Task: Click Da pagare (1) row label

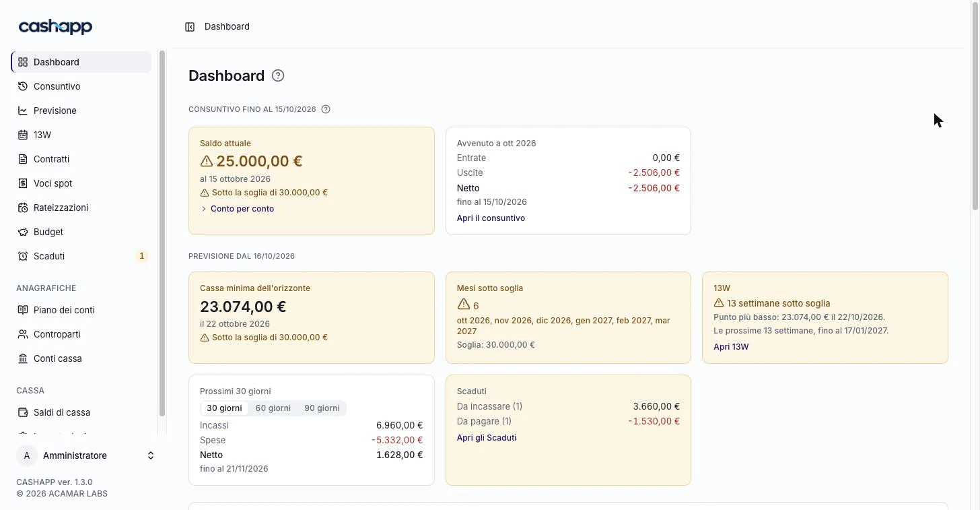Action: point(484,421)
